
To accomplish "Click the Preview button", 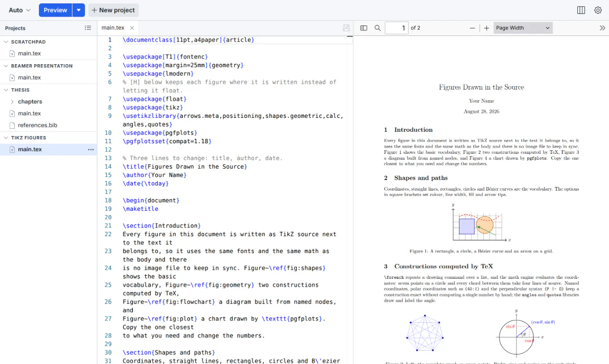I will coord(56,10).
